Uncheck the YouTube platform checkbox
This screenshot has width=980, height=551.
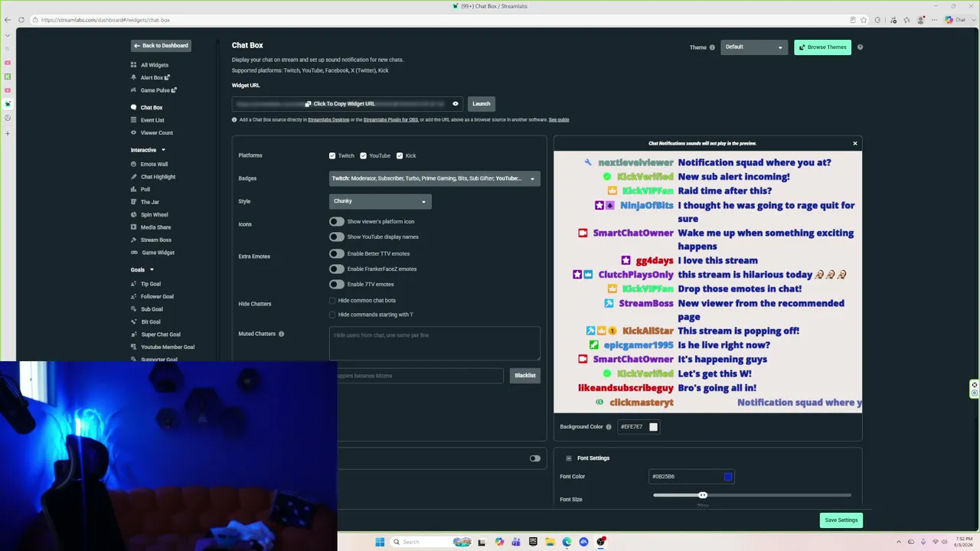pyautogui.click(x=364, y=155)
